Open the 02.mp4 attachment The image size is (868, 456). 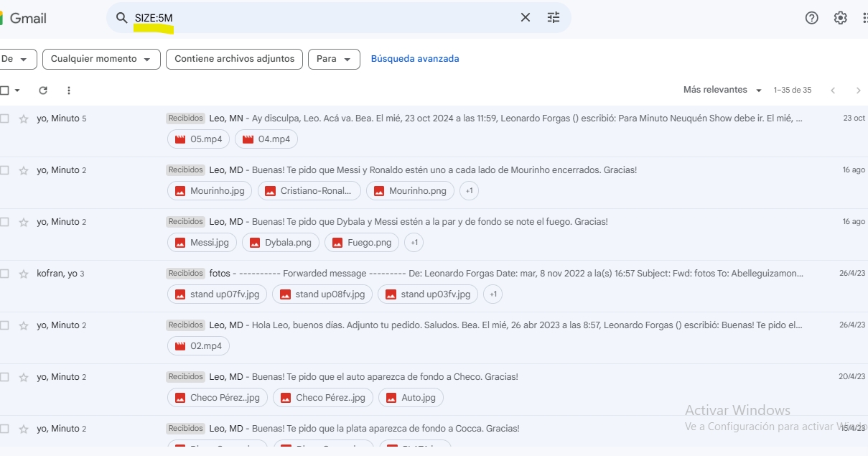[x=199, y=346]
